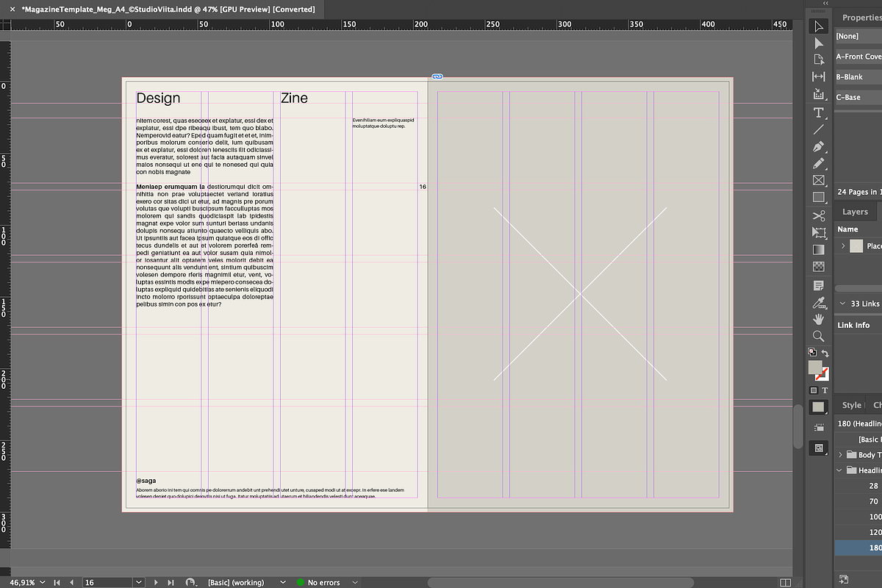Select the Pen tool
Image resolution: width=882 pixels, height=588 pixels.
818,146
